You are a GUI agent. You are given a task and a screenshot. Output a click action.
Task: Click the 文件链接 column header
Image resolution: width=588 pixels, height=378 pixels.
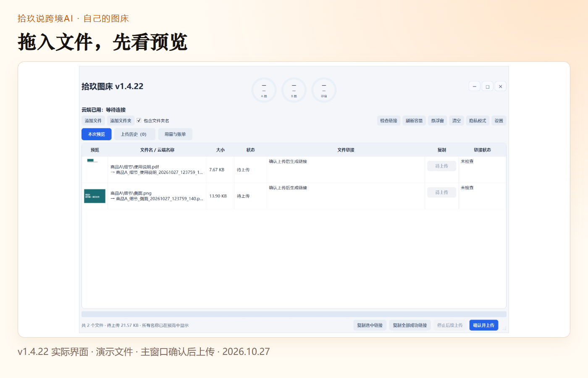point(346,150)
